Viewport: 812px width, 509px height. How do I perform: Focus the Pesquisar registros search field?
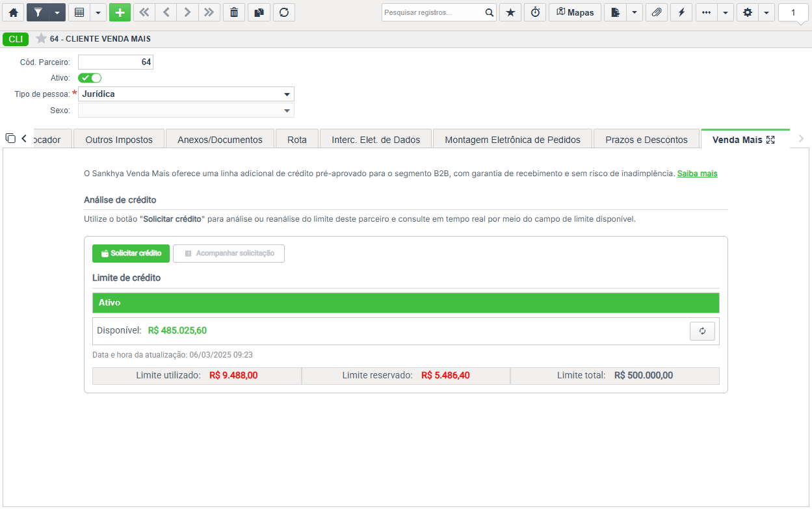click(x=432, y=12)
